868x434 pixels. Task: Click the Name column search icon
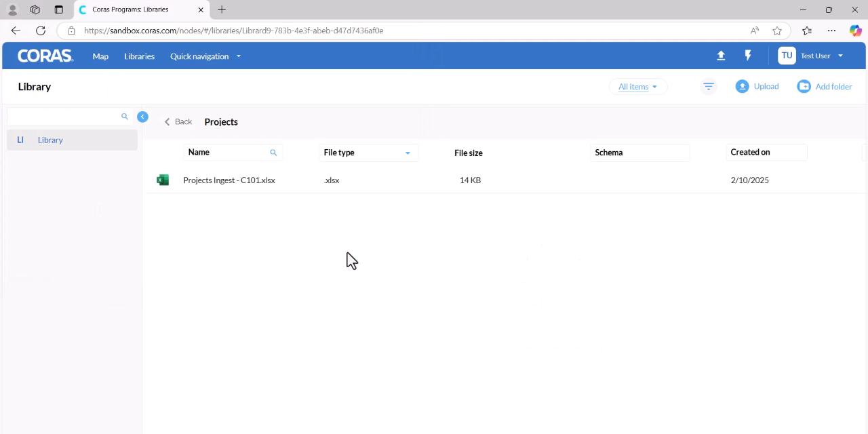coord(273,153)
